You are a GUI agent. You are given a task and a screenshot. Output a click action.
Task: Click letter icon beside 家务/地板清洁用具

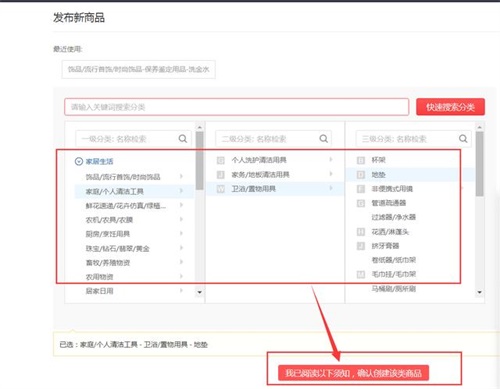[x=221, y=175]
